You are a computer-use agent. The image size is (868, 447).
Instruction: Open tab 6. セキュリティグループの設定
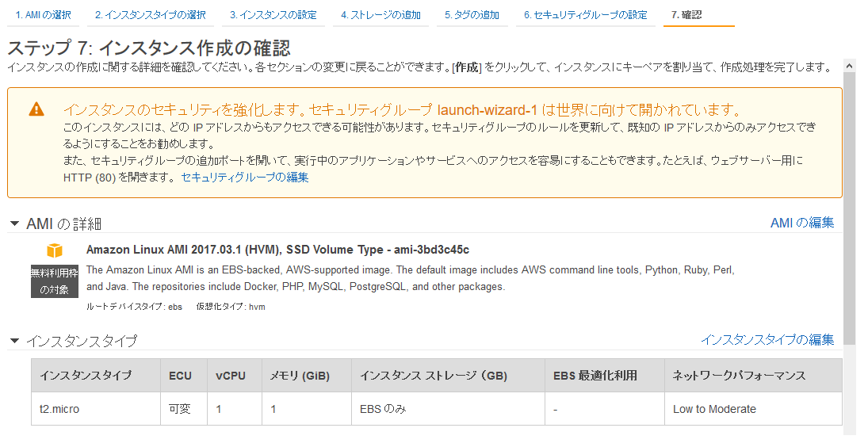pos(586,15)
